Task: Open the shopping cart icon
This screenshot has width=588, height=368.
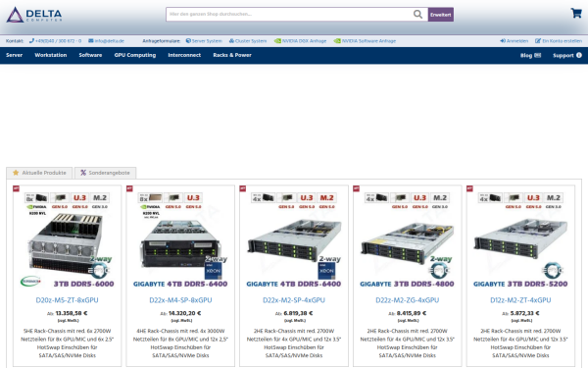Action: [x=576, y=13]
